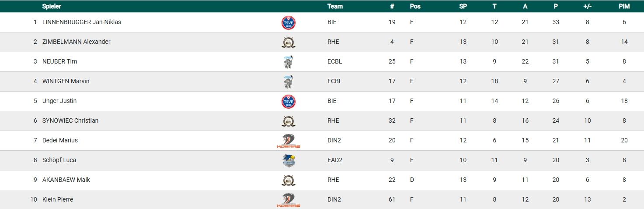Select the Klein Pierre player name
644x209 pixels.
[58, 199]
